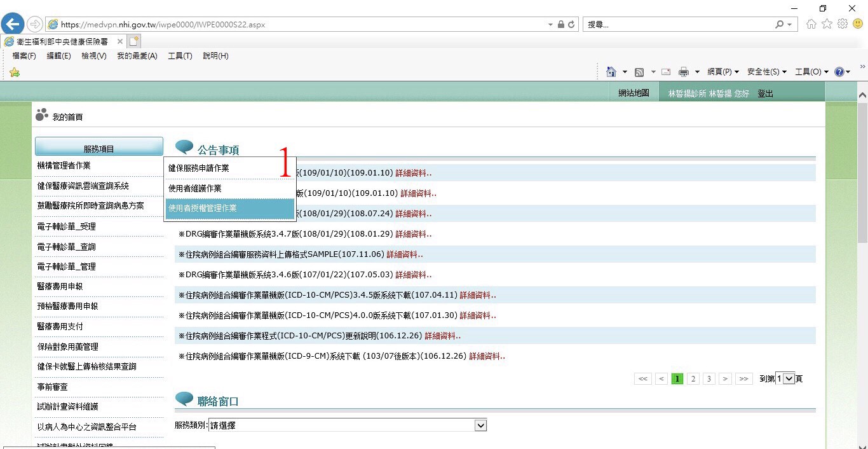
Task: Click the refresh icon in address bar
Action: [x=571, y=25]
